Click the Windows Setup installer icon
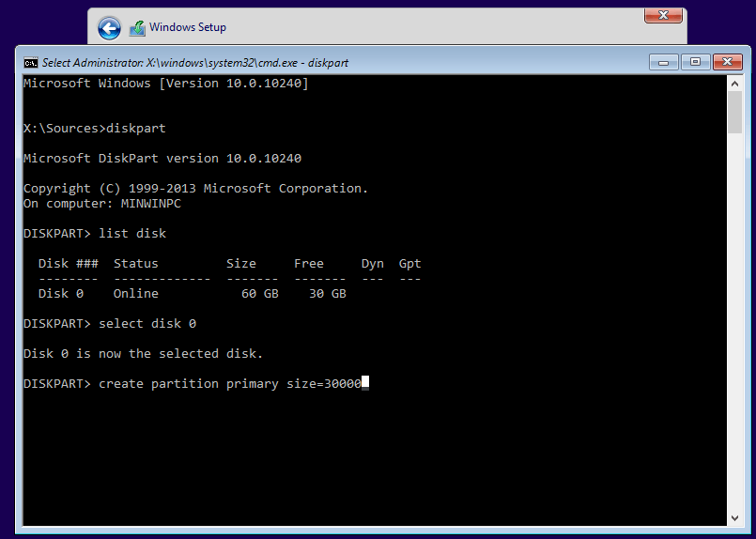756x539 pixels. (137, 27)
